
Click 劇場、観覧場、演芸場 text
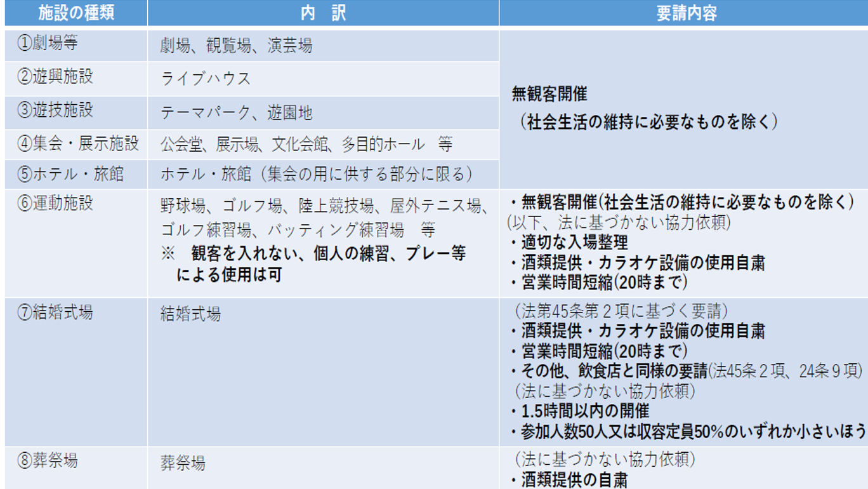click(x=236, y=46)
